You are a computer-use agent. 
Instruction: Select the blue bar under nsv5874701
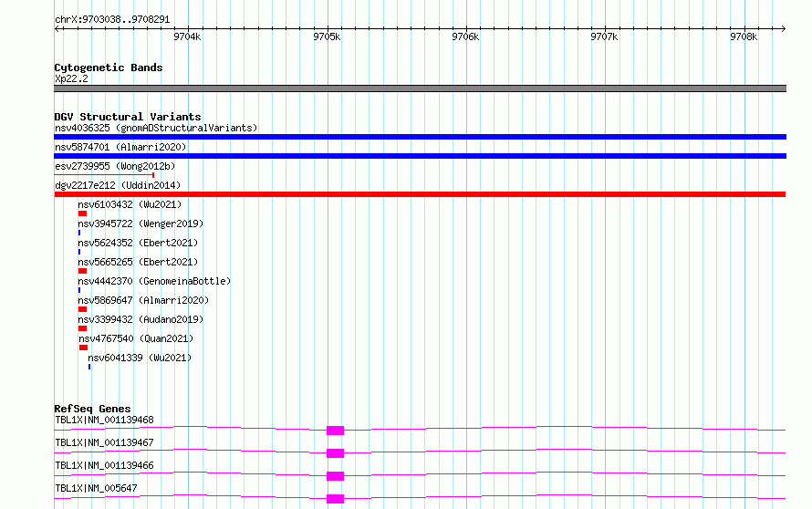pyautogui.click(x=420, y=156)
